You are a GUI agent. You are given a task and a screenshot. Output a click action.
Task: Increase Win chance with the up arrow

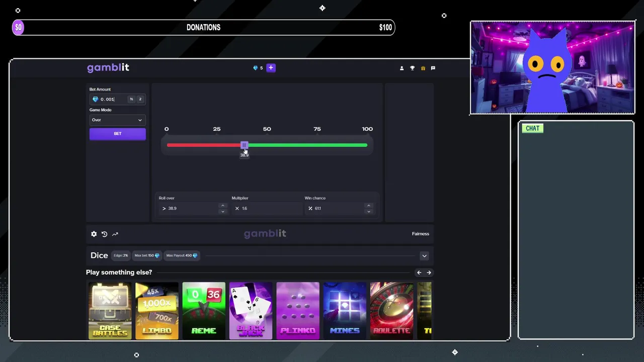pyautogui.click(x=369, y=205)
